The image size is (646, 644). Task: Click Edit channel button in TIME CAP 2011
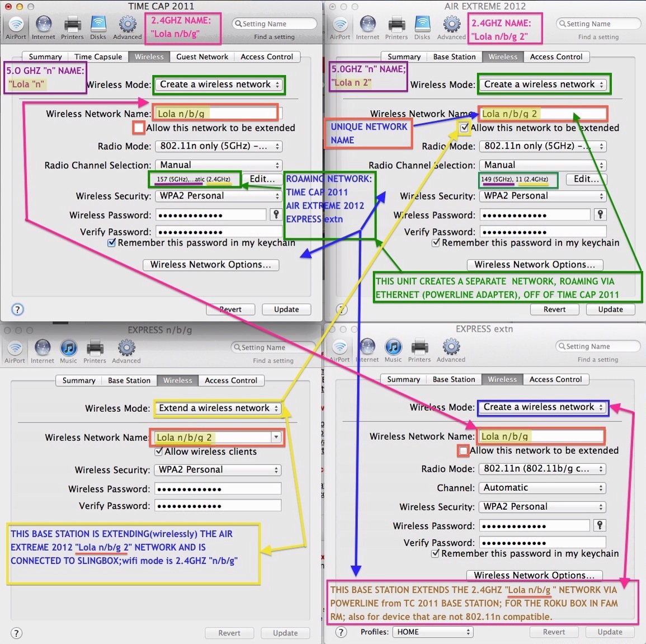[x=262, y=179]
